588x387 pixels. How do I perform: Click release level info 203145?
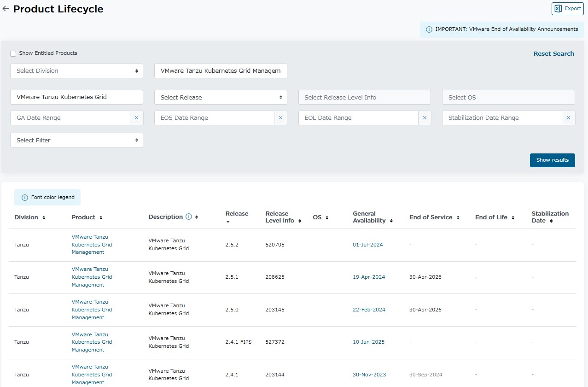[275, 310]
